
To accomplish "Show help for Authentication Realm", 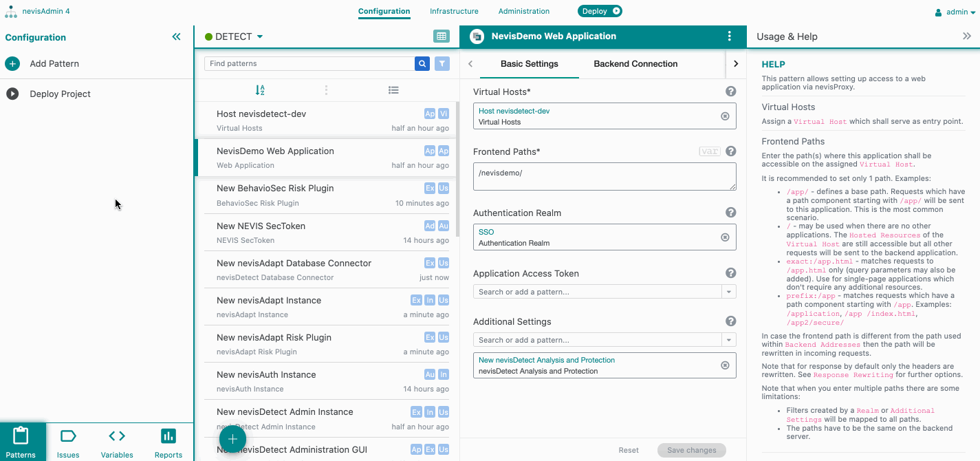I will (x=731, y=213).
